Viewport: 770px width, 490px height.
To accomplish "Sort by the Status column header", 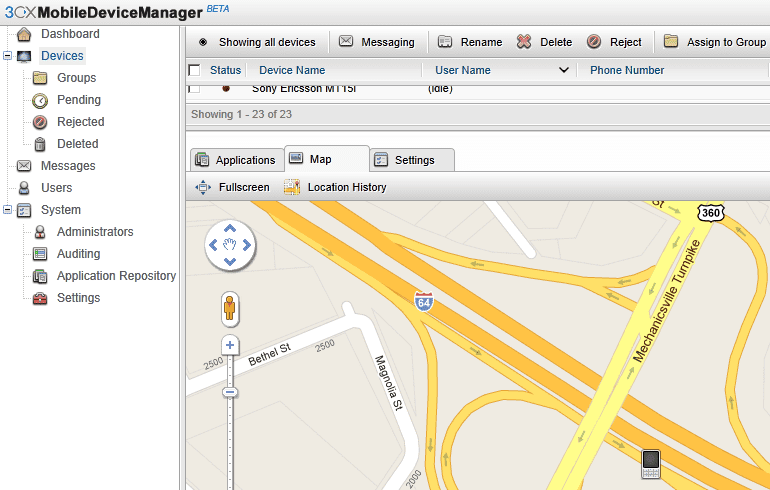I will pyautogui.click(x=225, y=70).
